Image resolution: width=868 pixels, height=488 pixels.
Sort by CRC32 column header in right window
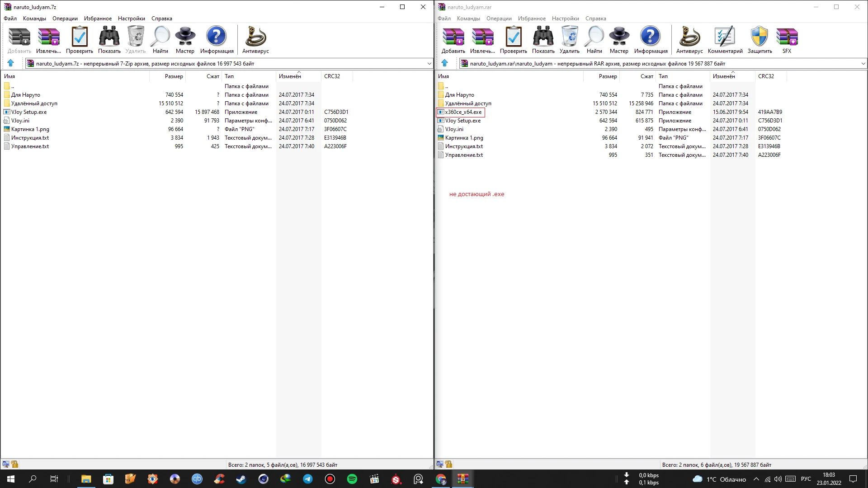tap(766, 76)
